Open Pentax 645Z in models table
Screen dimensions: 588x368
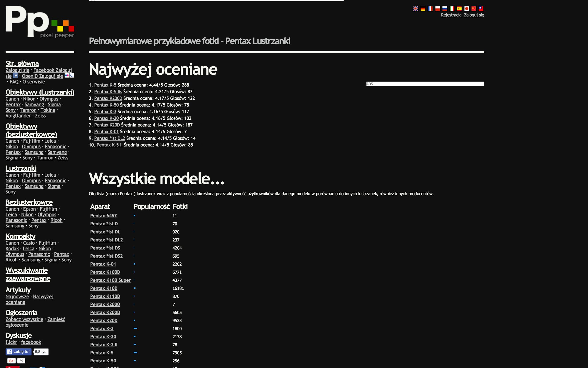click(x=103, y=216)
